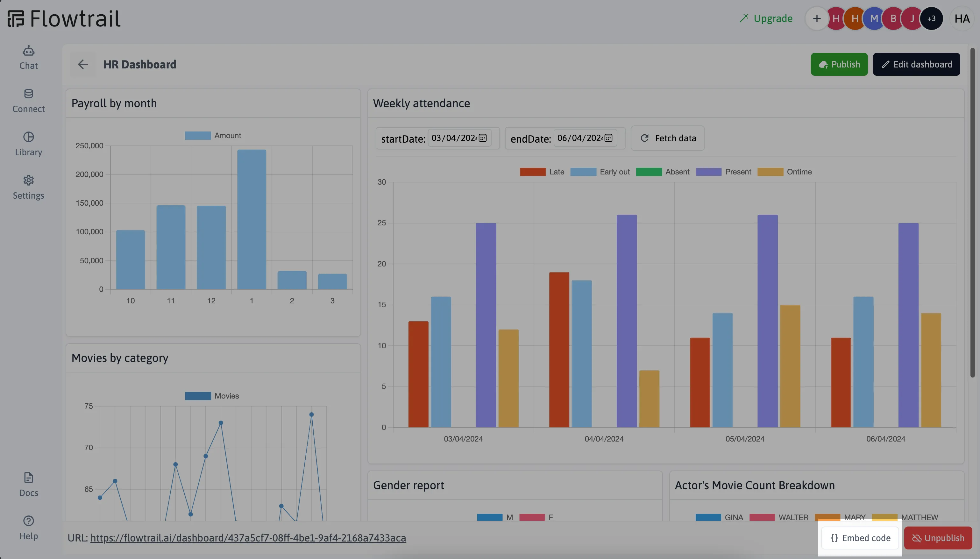Viewport: 980px width, 559px height.
Task: Click the Movies by category heading
Action: tap(120, 358)
